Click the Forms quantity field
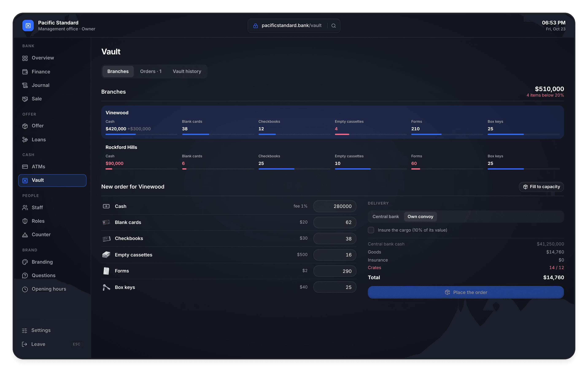 334,271
